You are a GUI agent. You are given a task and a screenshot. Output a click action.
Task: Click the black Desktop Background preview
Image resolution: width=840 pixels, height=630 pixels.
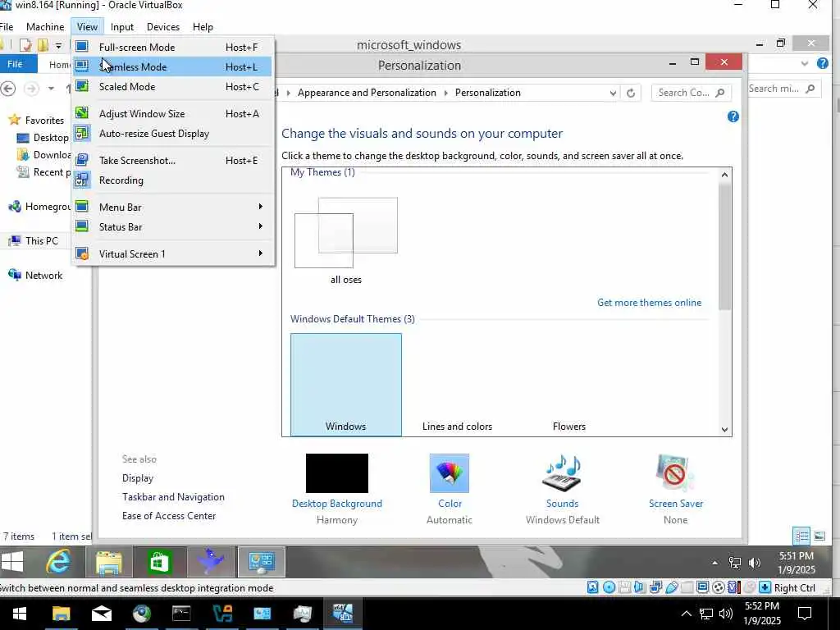337,473
